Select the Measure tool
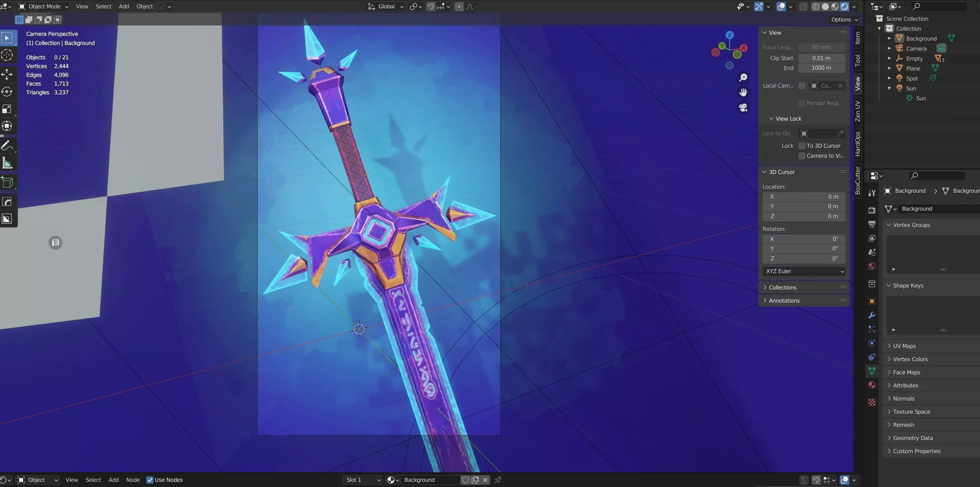980x487 pixels. point(8,163)
